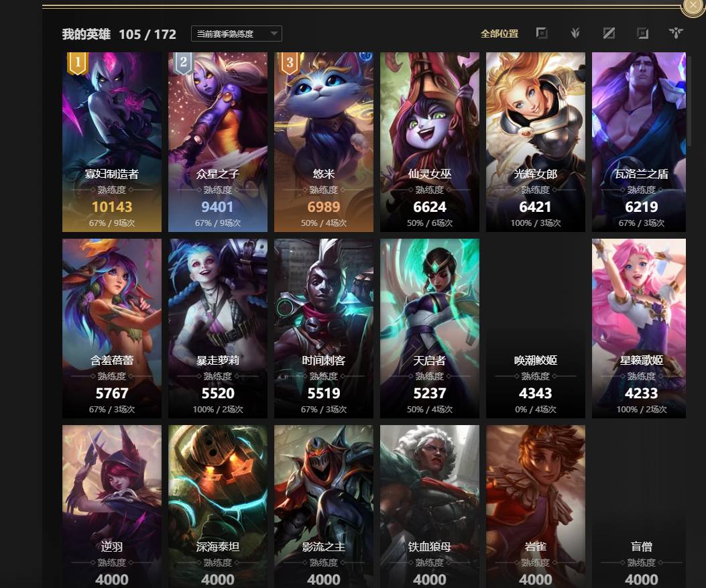Filter champions by bottom lane position icon
This screenshot has height=588, width=706.
tap(642, 34)
